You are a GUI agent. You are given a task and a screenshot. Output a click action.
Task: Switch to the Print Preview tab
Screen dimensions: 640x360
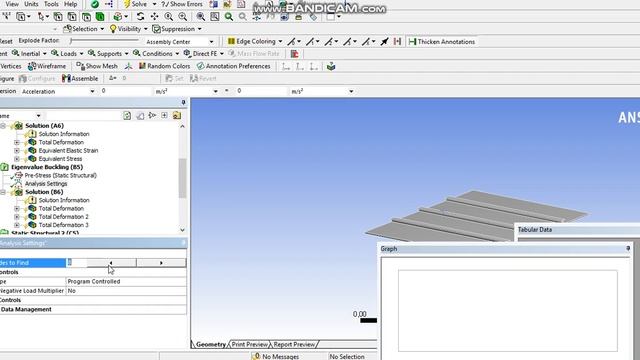point(249,344)
